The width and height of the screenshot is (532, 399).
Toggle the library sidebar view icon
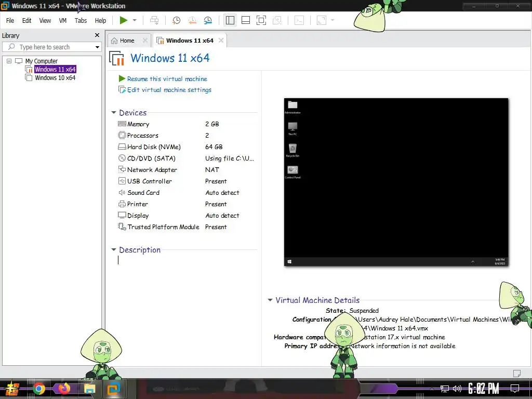tap(230, 20)
